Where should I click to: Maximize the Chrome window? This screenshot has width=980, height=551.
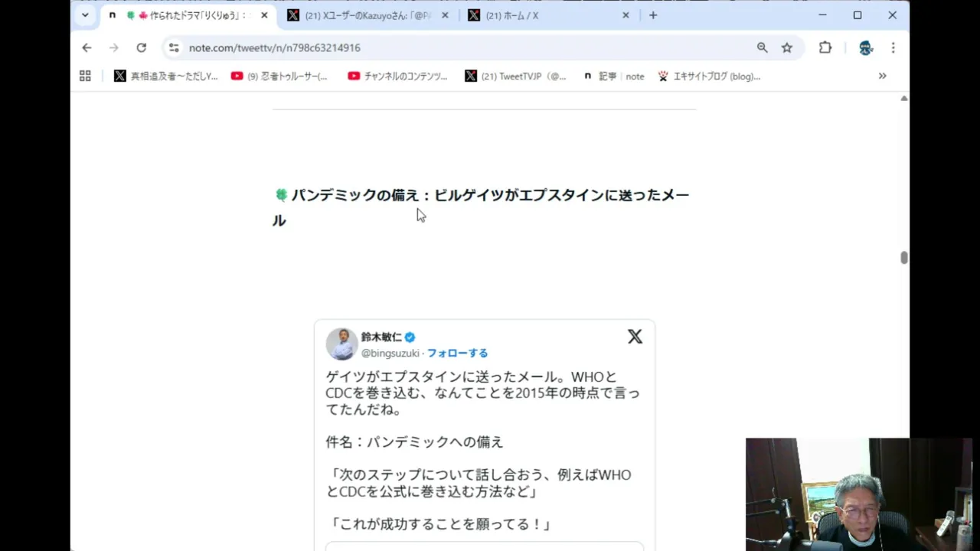(x=857, y=15)
